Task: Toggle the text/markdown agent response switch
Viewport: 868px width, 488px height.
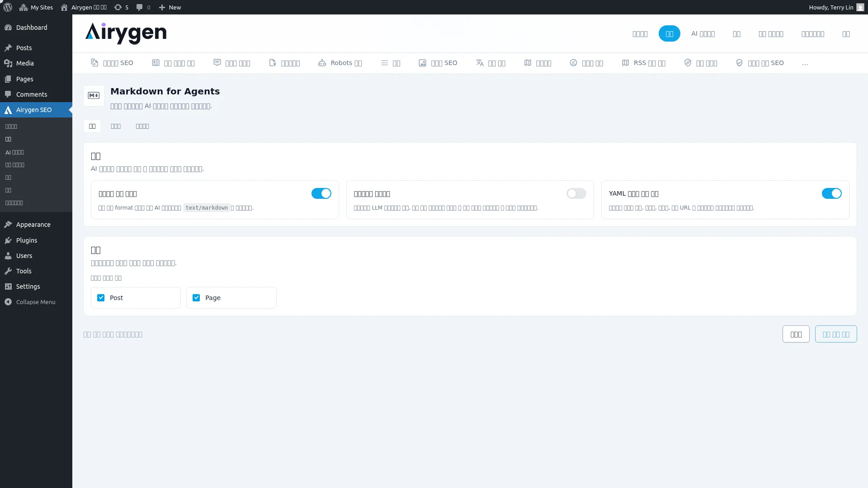Action: point(321,193)
